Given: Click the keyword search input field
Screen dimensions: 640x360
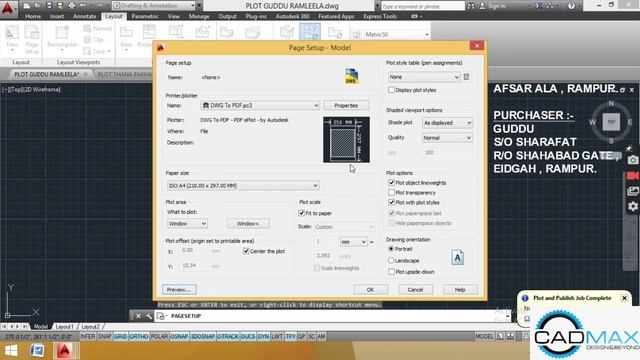Looking at the screenshot, I should [x=422, y=6].
